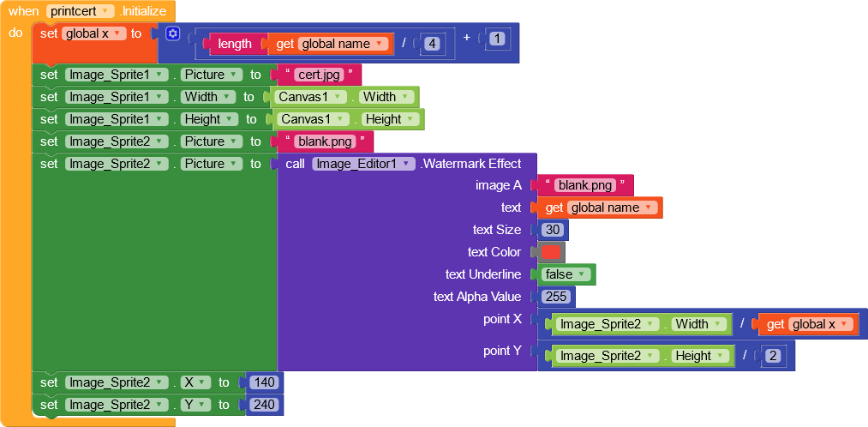The height and width of the screenshot is (427, 868).
Task: Toggle the text Underline false dropdown
Action: [566, 274]
